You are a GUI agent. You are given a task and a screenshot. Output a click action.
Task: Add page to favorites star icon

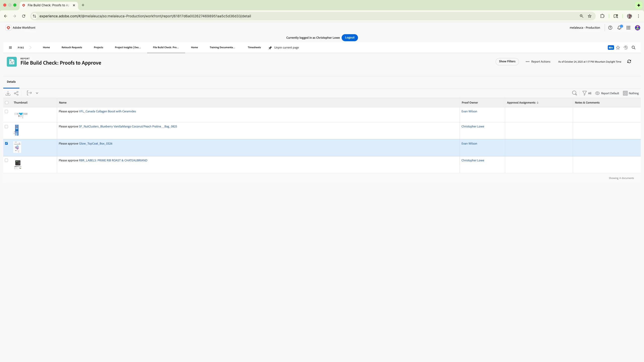point(618,48)
